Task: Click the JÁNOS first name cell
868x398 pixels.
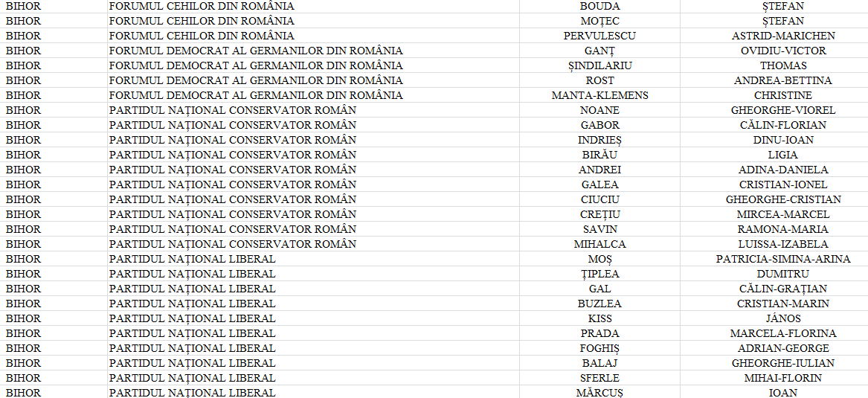Action: click(x=783, y=318)
